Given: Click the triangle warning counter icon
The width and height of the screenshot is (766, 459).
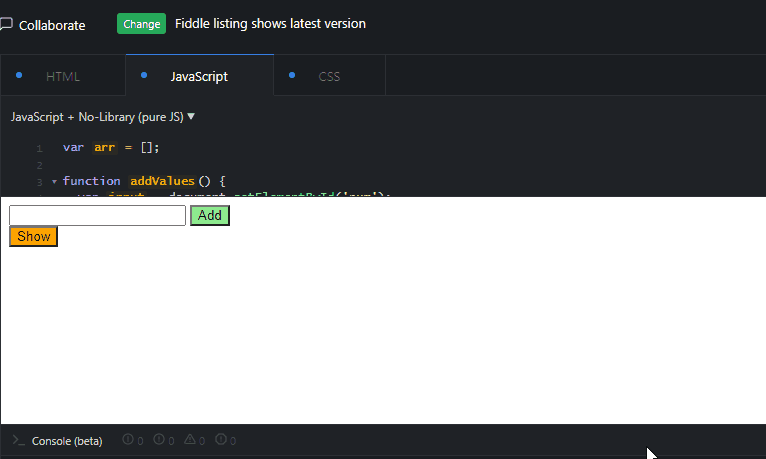Looking at the screenshot, I should 190,439.
